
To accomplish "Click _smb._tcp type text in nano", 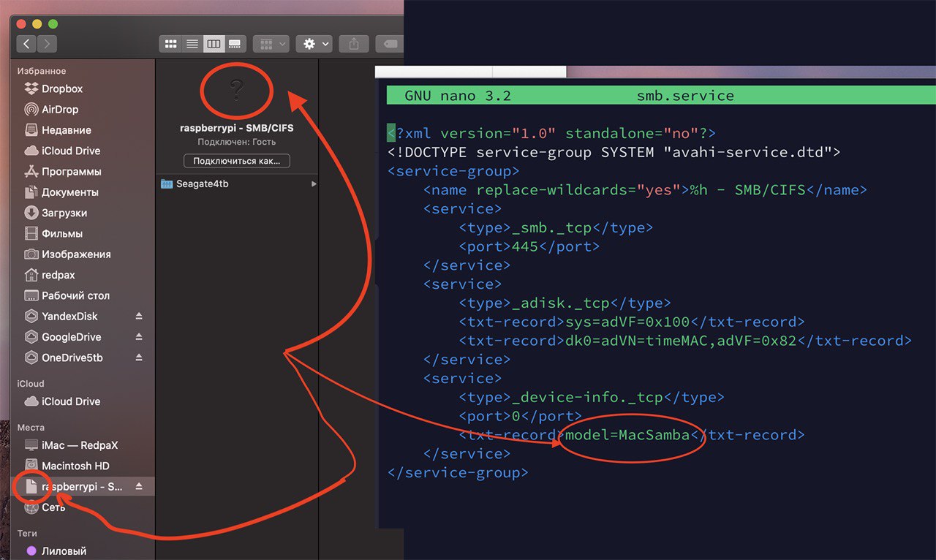I will 552,227.
